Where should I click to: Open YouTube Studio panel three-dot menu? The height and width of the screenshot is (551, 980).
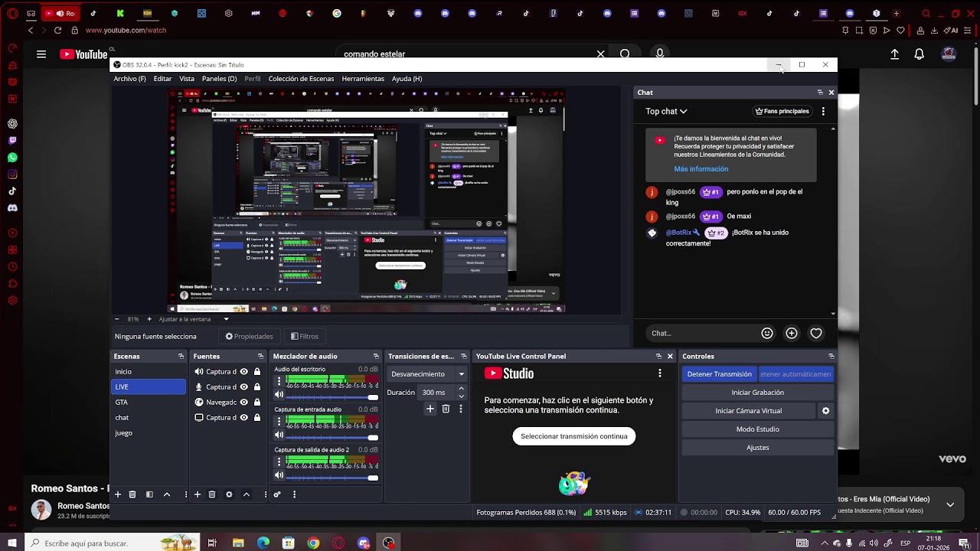[659, 373]
